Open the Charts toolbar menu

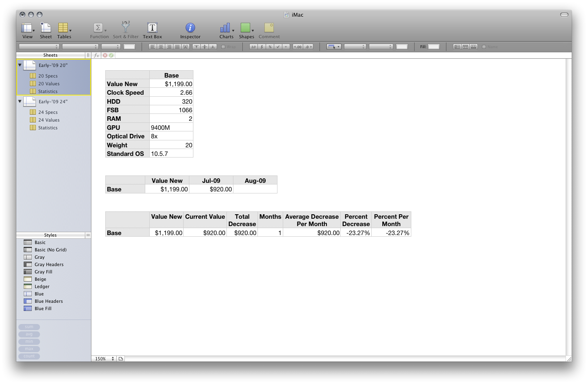[x=226, y=31]
